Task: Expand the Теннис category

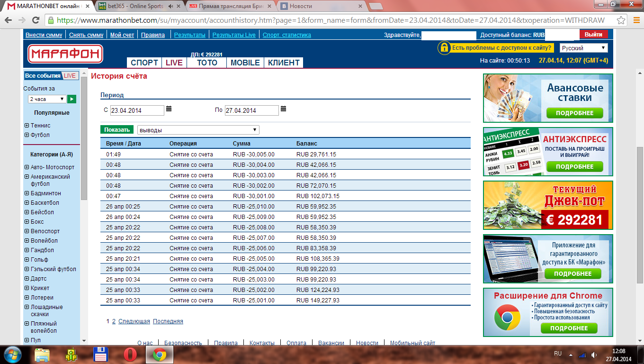Action: point(27,126)
